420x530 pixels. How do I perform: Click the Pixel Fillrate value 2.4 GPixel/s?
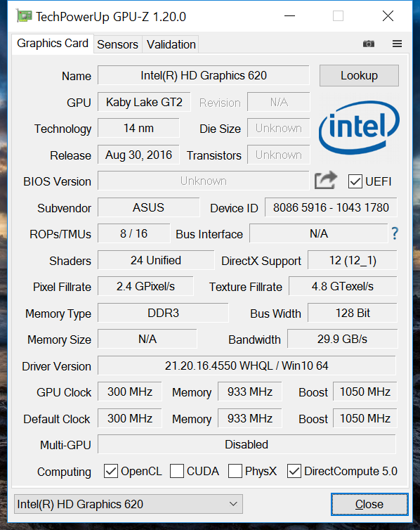[145, 286]
